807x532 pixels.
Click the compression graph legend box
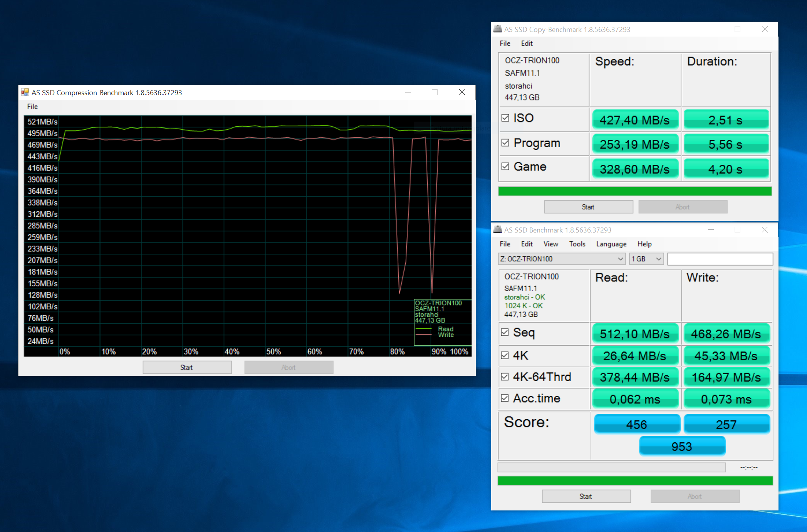[443, 322]
